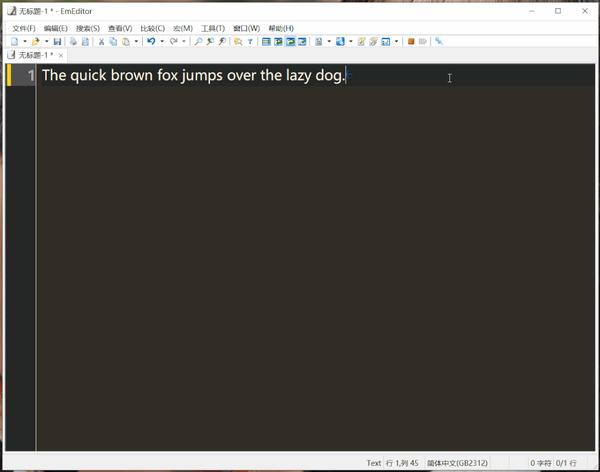This screenshot has height=472, width=600.
Task: Place the cursor after 'dog.' in line 1
Action: pyautogui.click(x=346, y=75)
